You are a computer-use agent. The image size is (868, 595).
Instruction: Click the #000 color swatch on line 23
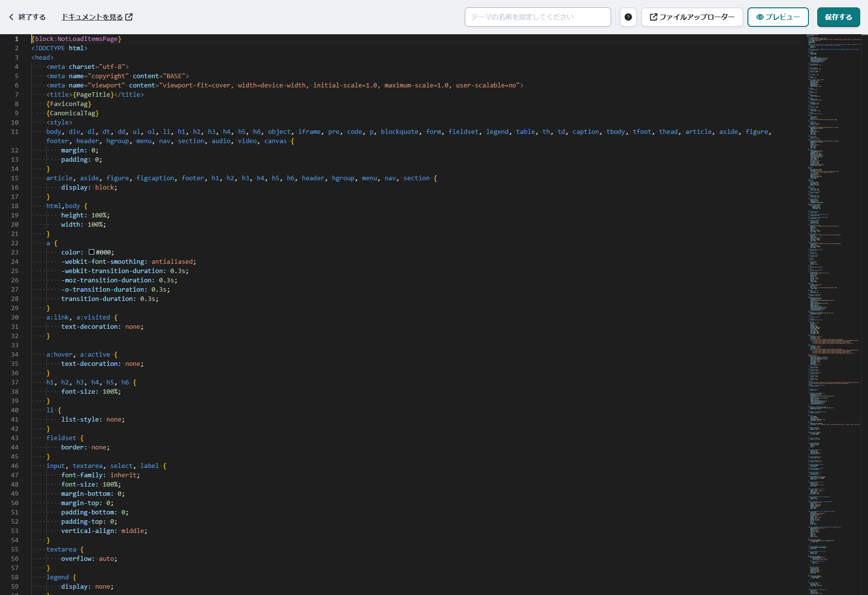pyautogui.click(x=91, y=253)
